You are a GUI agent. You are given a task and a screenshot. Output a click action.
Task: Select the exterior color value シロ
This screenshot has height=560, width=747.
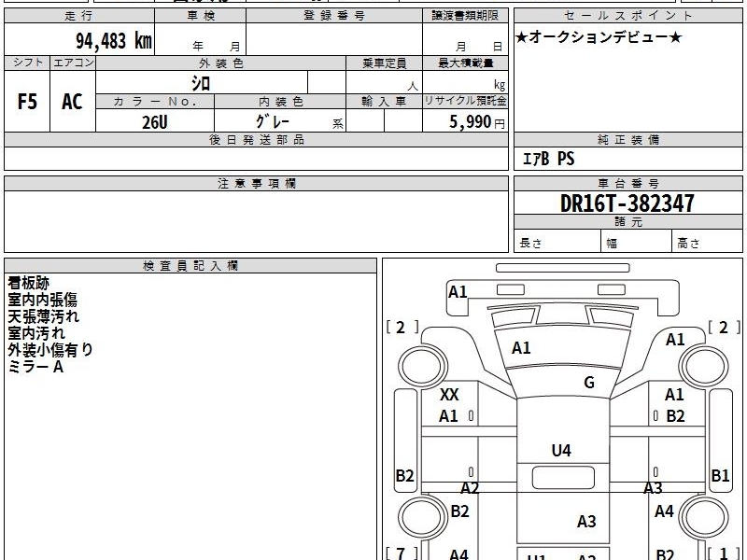pyautogui.click(x=201, y=84)
